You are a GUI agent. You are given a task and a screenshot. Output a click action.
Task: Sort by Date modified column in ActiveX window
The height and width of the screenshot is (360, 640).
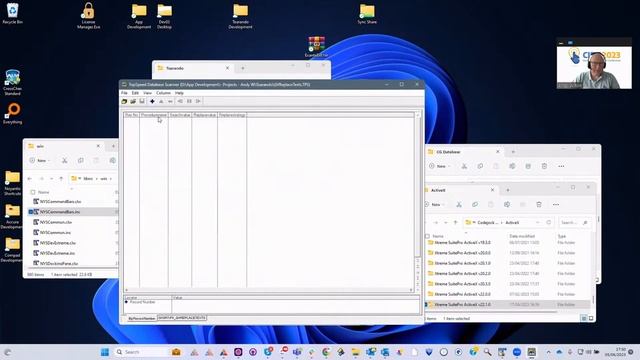(522, 236)
